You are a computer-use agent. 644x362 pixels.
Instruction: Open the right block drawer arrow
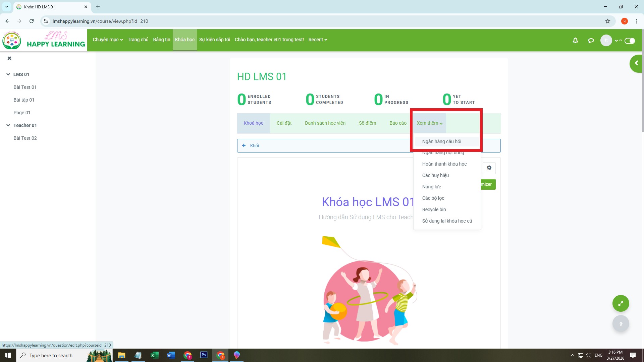[636, 63]
